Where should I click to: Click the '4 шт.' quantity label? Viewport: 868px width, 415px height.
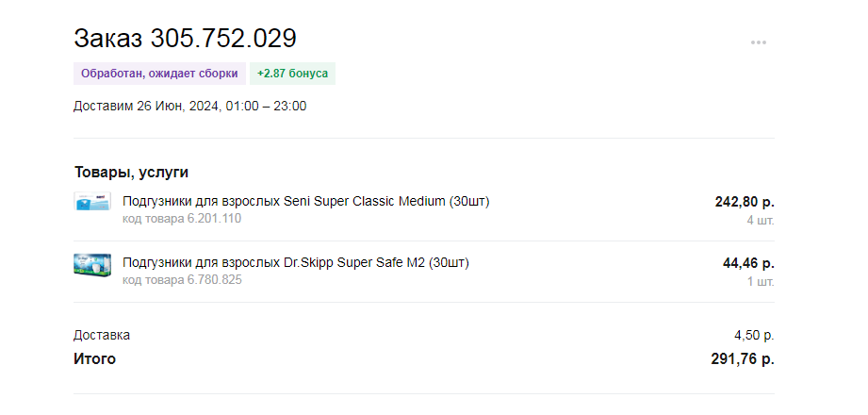coord(761,221)
